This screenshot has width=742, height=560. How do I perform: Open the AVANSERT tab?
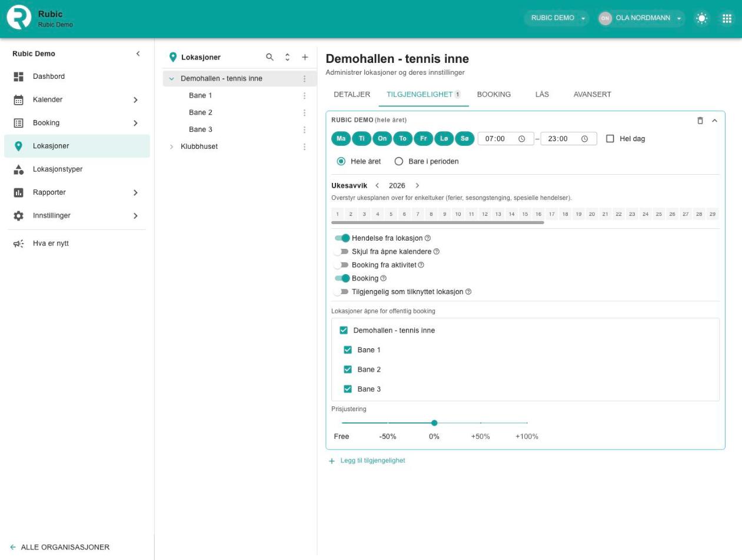coord(592,94)
